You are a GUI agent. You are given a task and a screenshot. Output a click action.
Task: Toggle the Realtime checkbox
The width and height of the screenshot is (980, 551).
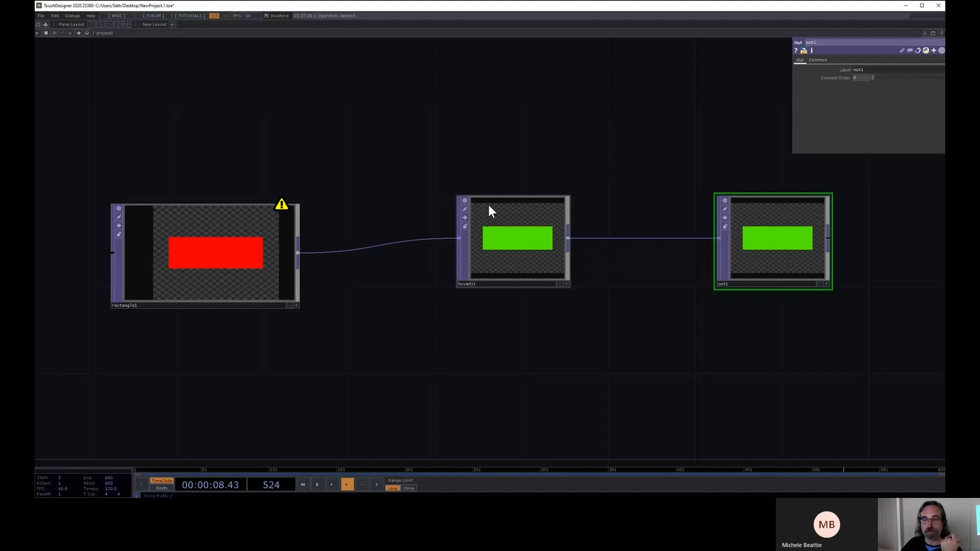[266, 16]
